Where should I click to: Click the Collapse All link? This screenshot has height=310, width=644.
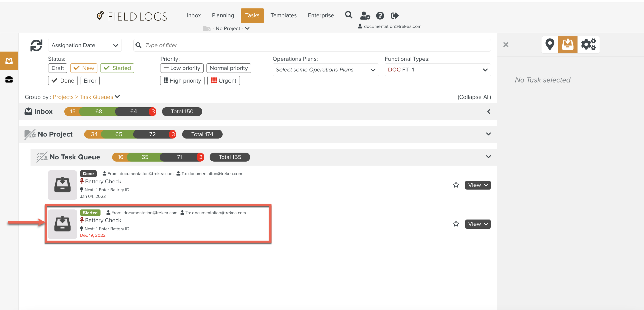pos(474,97)
